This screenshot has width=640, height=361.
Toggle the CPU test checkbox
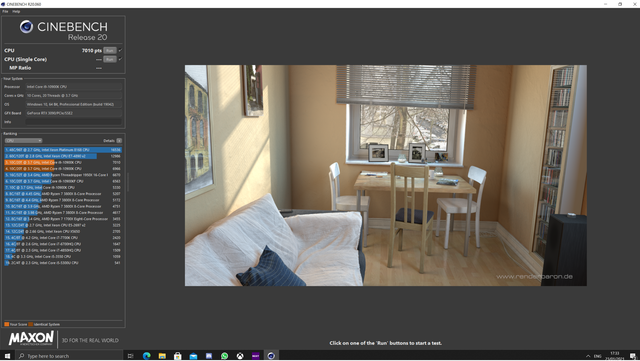120,50
